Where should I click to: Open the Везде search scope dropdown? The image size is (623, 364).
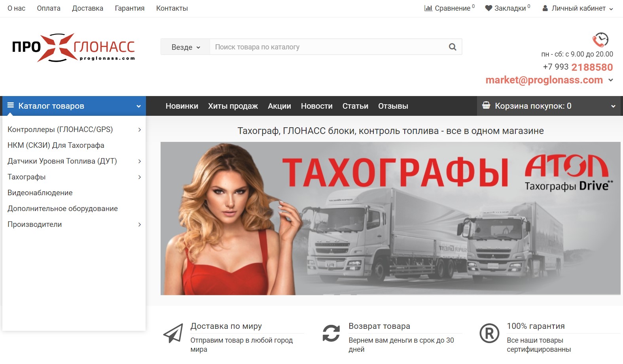tap(186, 47)
